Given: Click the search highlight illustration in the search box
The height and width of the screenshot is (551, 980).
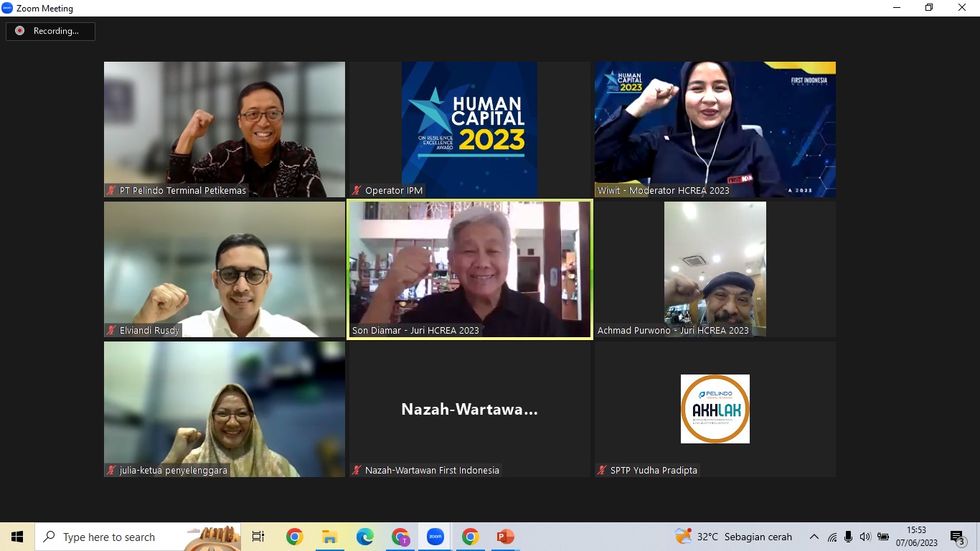Looking at the screenshot, I should pos(212,537).
